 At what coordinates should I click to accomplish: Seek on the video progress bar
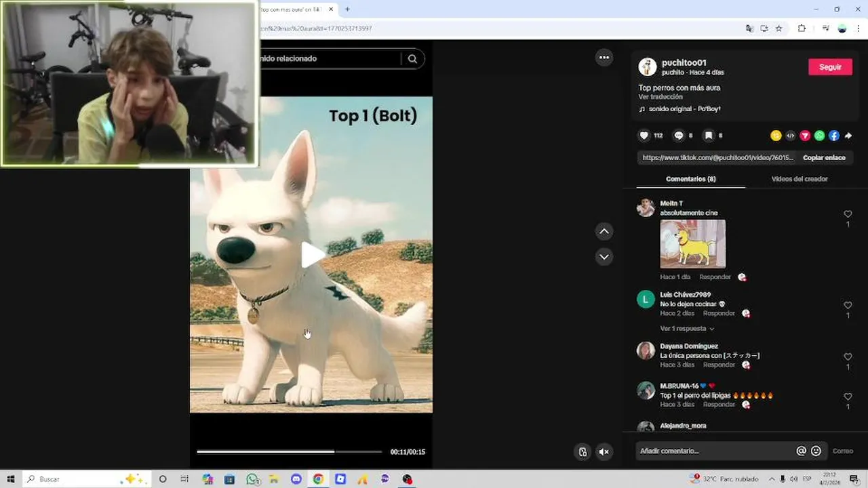290,451
